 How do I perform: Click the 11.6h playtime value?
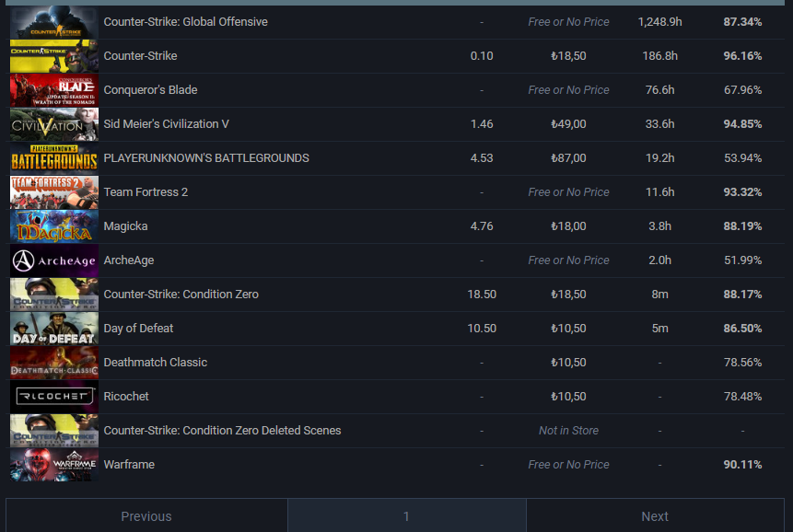pyautogui.click(x=660, y=192)
